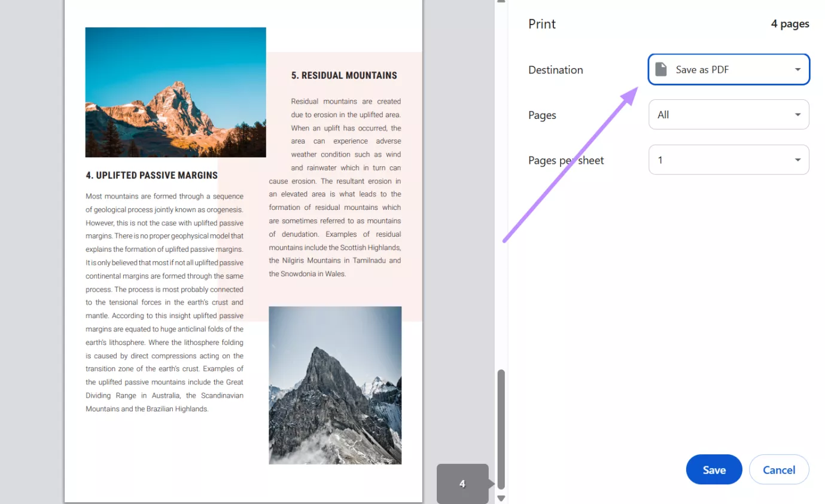This screenshot has height=504, width=825.
Task: Click the Print dialog title
Action: (541, 24)
